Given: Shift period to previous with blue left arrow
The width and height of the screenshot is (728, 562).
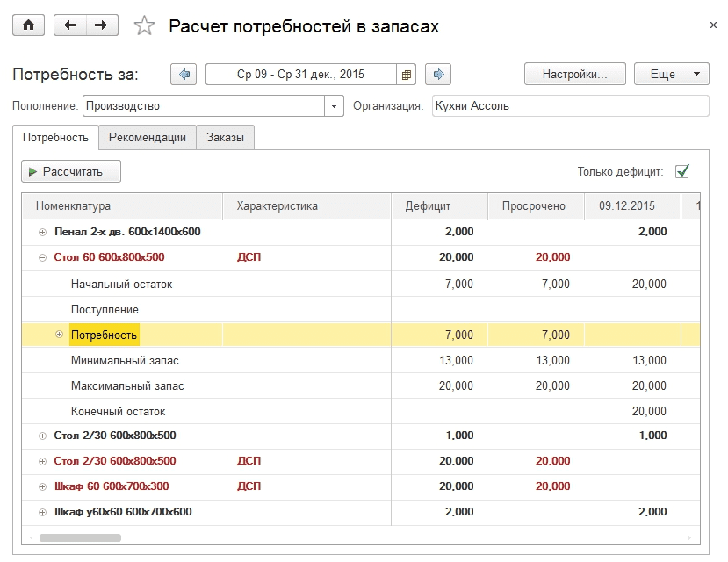Looking at the screenshot, I should pyautogui.click(x=184, y=75).
